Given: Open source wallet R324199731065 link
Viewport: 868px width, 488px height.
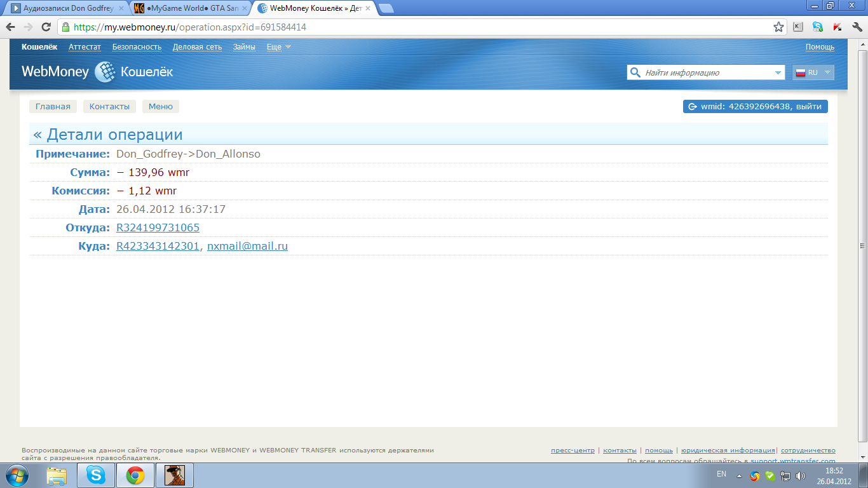Looking at the screenshot, I should (158, 227).
